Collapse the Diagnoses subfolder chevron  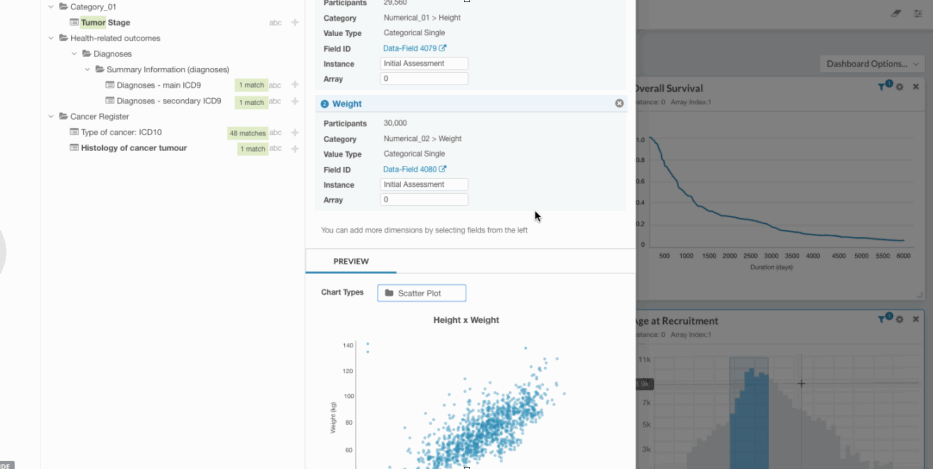[x=74, y=54]
